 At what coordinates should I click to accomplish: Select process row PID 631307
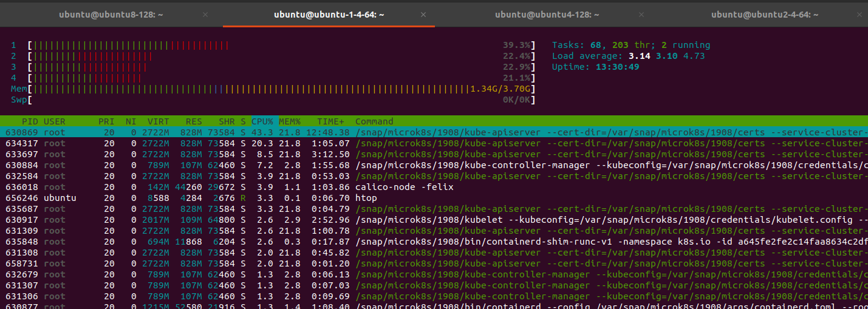point(434,285)
